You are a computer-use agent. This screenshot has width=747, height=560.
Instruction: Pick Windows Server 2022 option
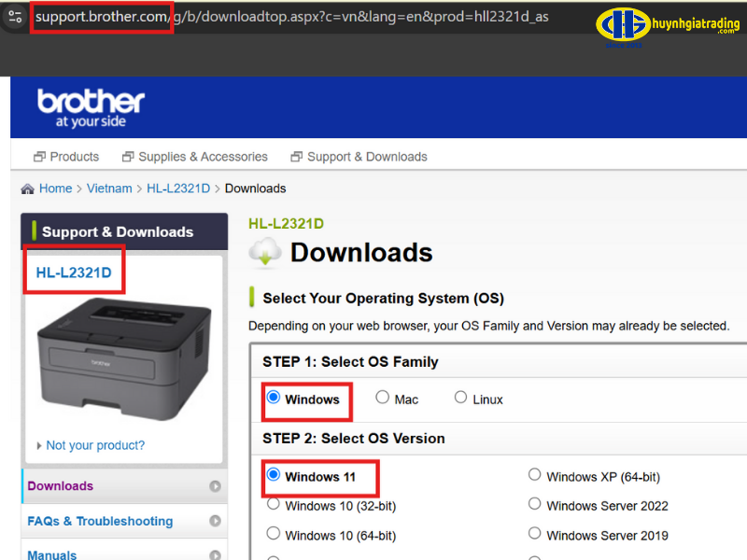point(535,504)
